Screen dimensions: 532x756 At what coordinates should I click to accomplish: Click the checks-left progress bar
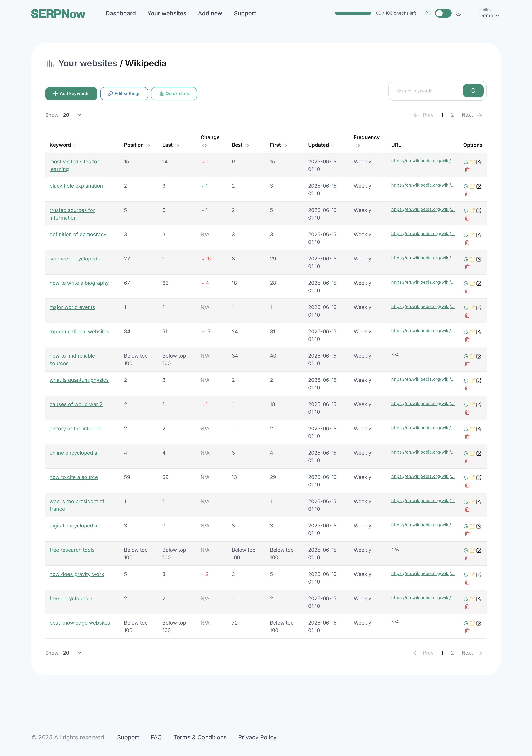point(353,13)
